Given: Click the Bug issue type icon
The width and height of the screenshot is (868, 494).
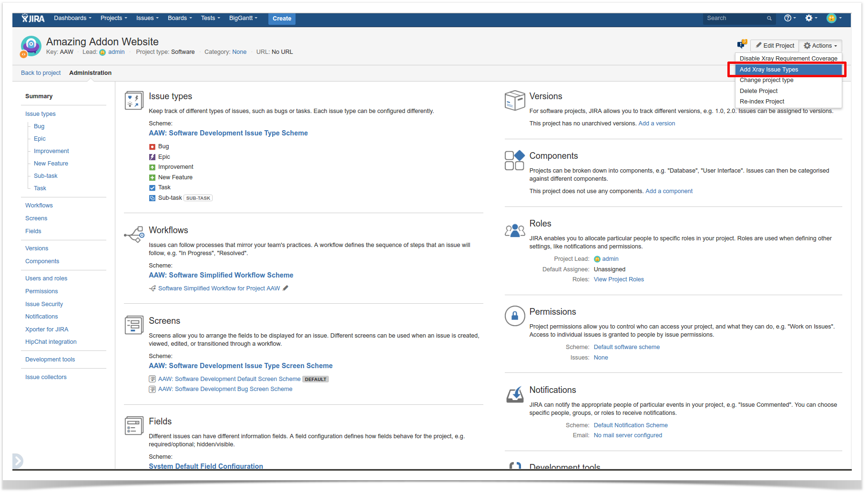Looking at the screenshot, I should [152, 146].
